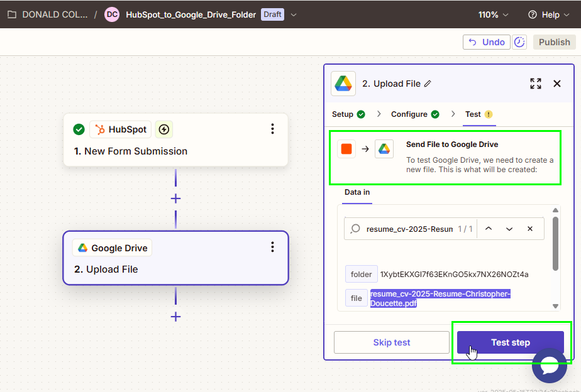The height and width of the screenshot is (392, 581).
Task: Open HubSpot step three-dot menu
Action: 273,129
